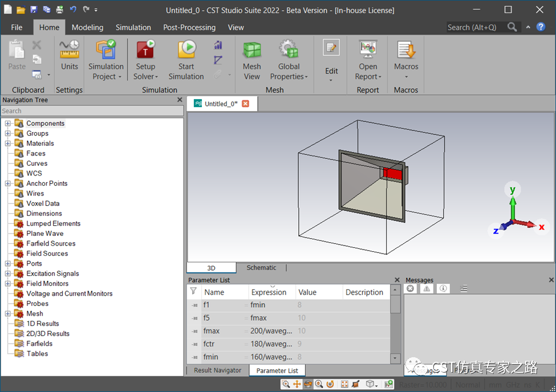Image resolution: width=556 pixels, height=392 pixels.
Task: Toggle warning messages filter in Messages panel
Action: tap(427, 288)
